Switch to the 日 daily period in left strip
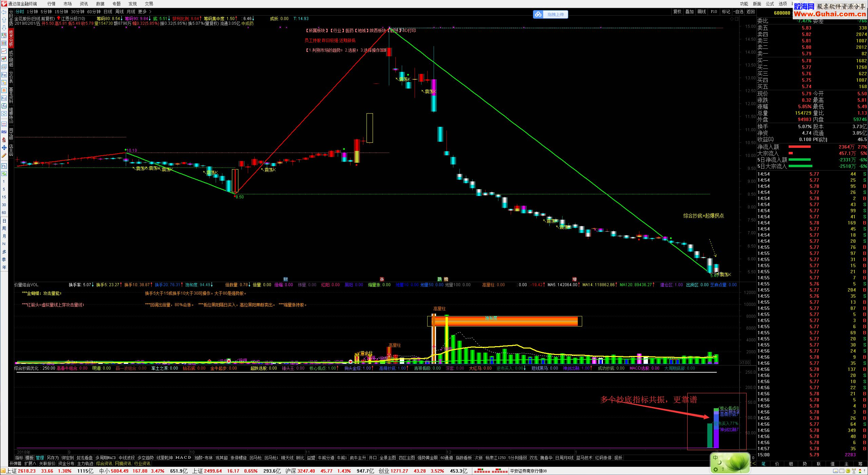Image resolution: width=868 pixels, height=475 pixels. 4,221
